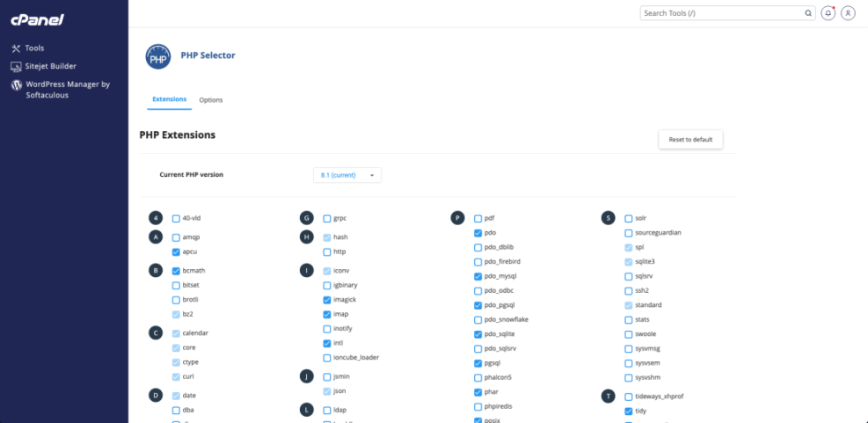Click the PHP Selector logo icon
Image resolution: width=868 pixels, height=423 pixels.
coord(158,57)
